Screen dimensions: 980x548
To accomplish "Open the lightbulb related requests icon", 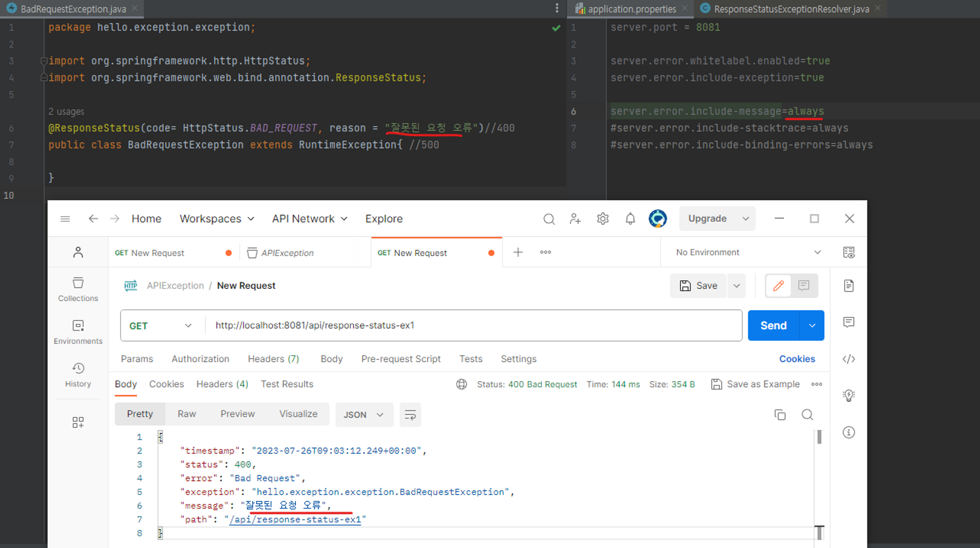I will coord(849,395).
